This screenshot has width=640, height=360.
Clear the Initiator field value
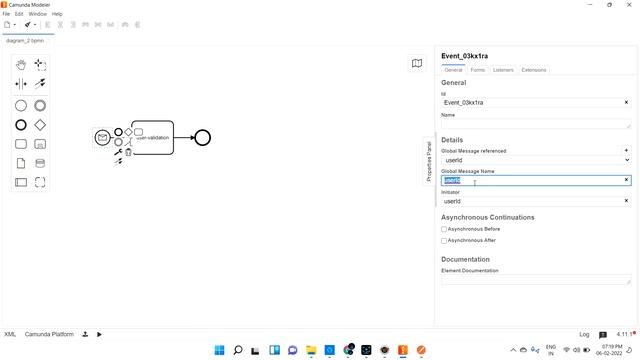point(627,201)
